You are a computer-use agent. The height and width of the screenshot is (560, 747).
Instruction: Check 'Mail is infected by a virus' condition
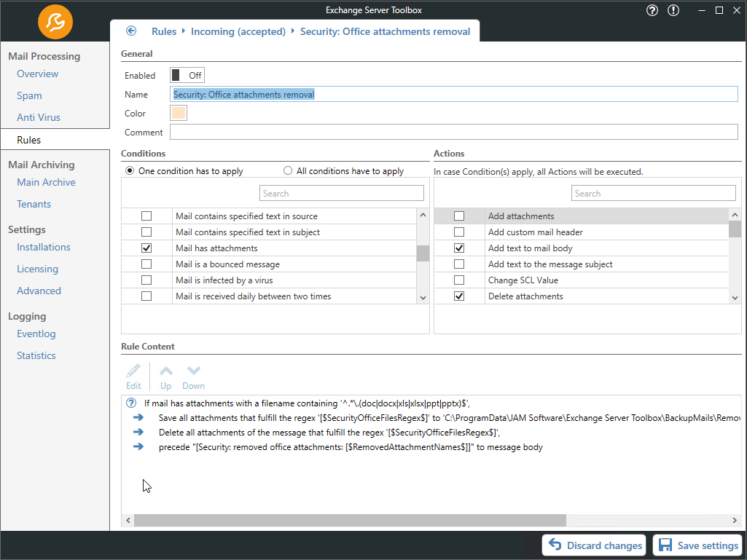click(146, 280)
